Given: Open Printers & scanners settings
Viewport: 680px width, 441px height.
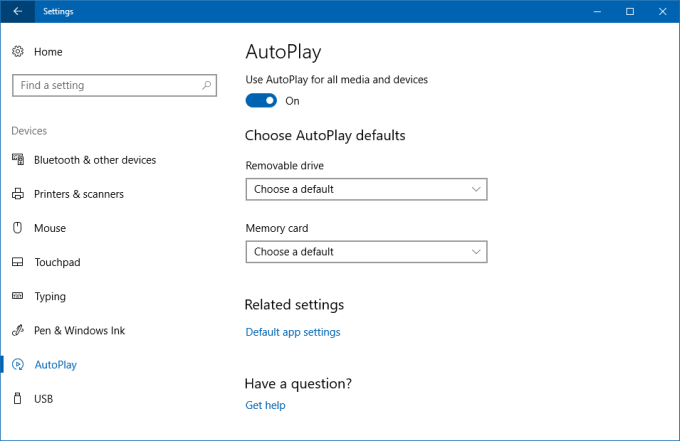Looking at the screenshot, I should (x=79, y=194).
